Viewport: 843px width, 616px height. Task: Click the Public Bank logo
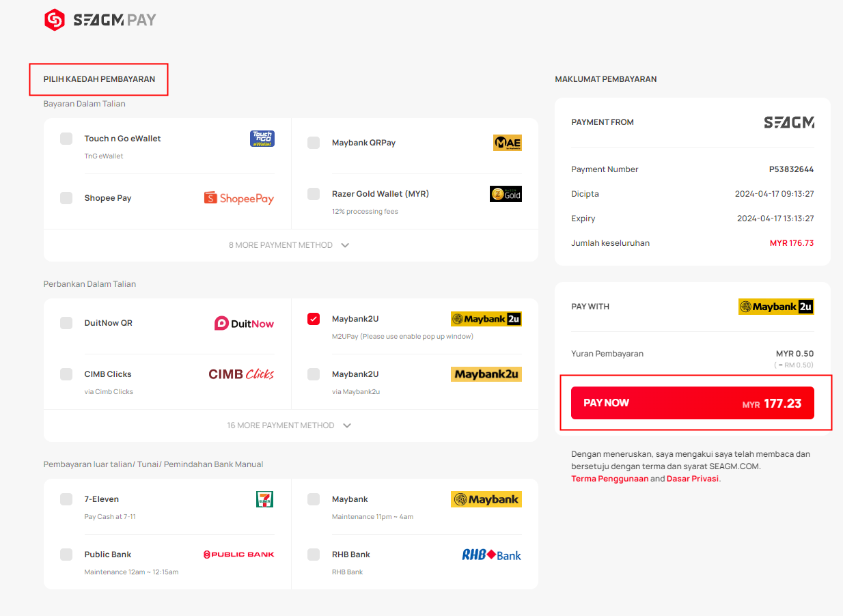(239, 555)
